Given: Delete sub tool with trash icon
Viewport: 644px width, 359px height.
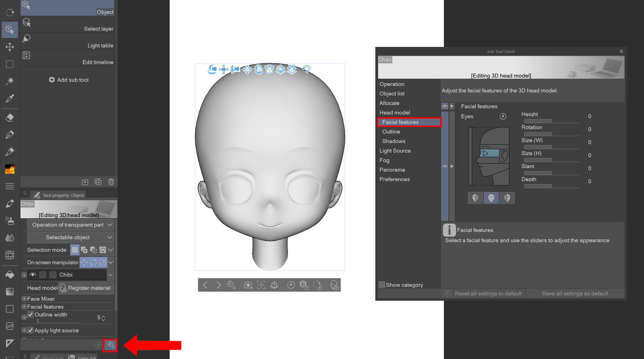Looking at the screenshot, I should pos(111,182).
